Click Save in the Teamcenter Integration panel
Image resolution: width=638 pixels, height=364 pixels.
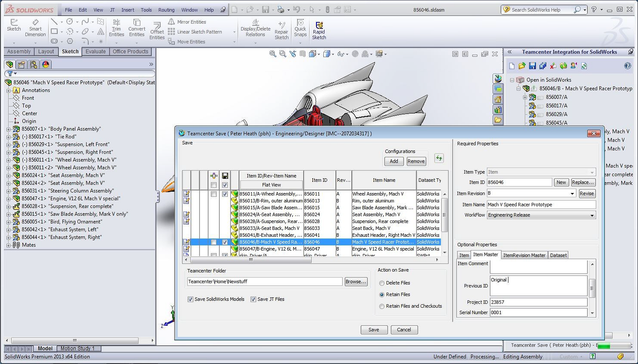click(533, 65)
